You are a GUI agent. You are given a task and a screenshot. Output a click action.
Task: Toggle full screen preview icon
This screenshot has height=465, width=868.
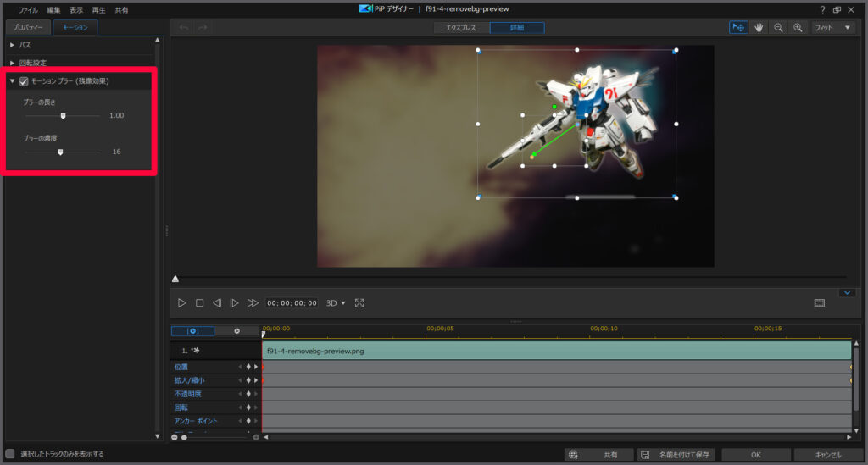click(359, 303)
